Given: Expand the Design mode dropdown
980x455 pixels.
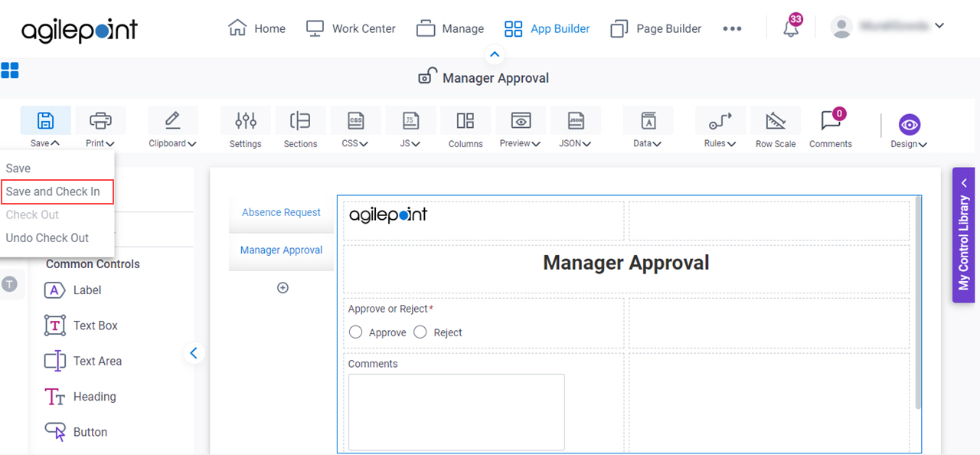Looking at the screenshot, I should point(923,144).
